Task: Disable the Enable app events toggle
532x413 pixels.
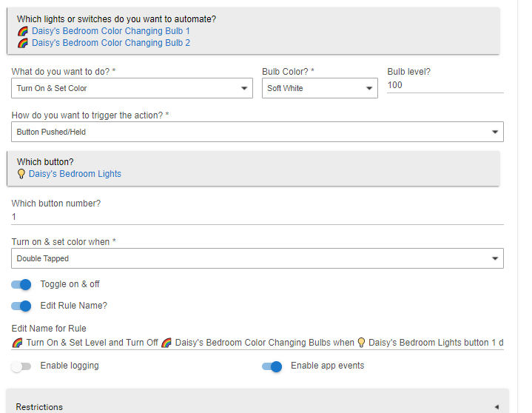Action: [272, 366]
